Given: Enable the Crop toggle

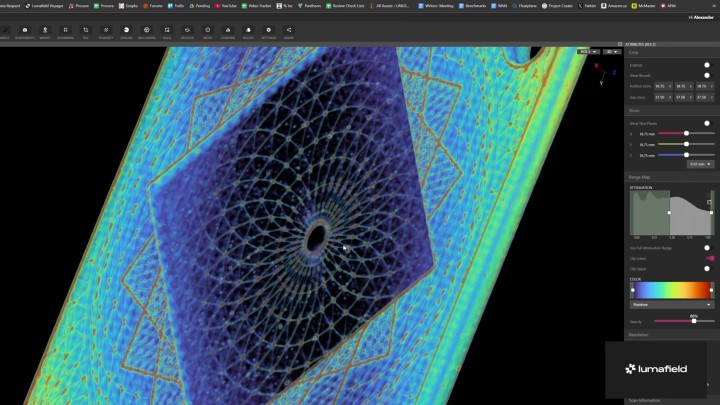Looking at the screenshot, I should pos(707,65).
